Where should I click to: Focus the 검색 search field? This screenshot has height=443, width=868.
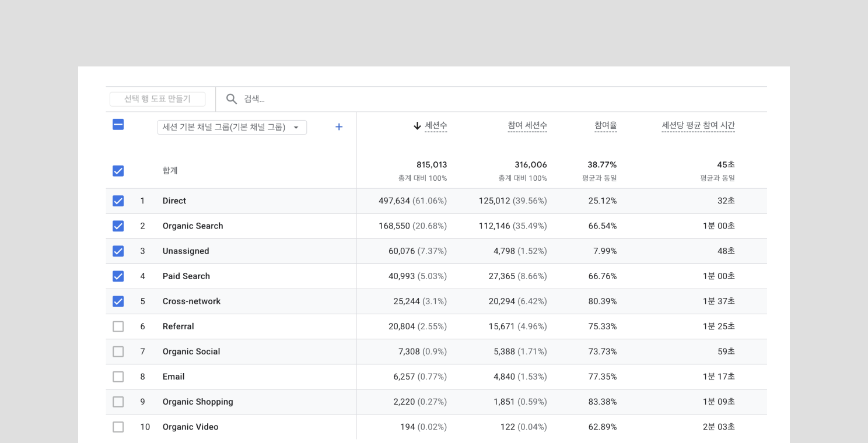(x=491, y=99)
